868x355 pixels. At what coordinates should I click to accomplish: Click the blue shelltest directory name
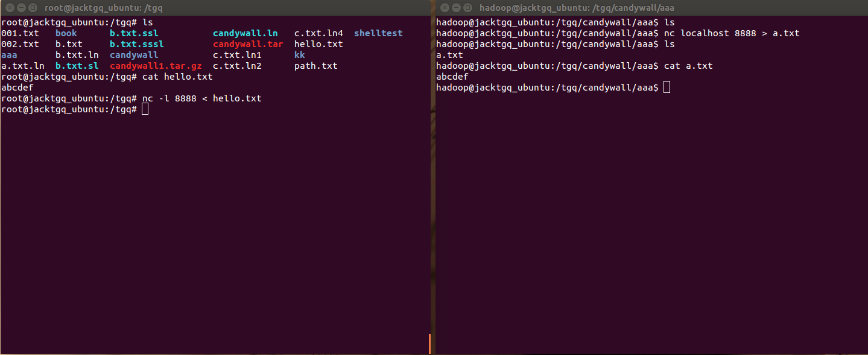(x=378, y=33)
